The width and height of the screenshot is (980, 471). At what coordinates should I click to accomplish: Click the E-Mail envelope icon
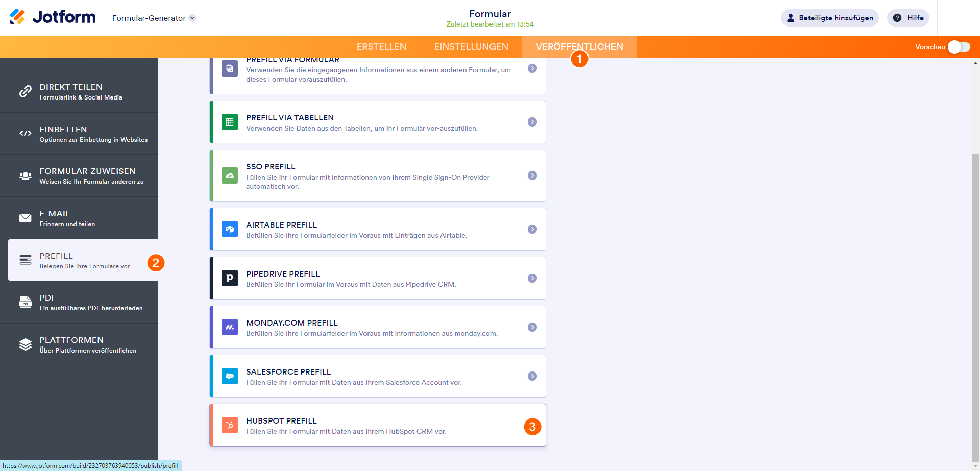[x=26, y=218]
